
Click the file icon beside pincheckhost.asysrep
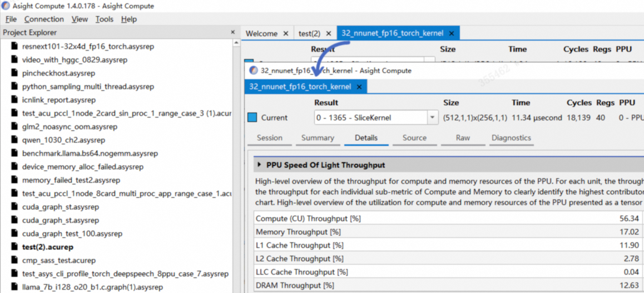[15, 74]
